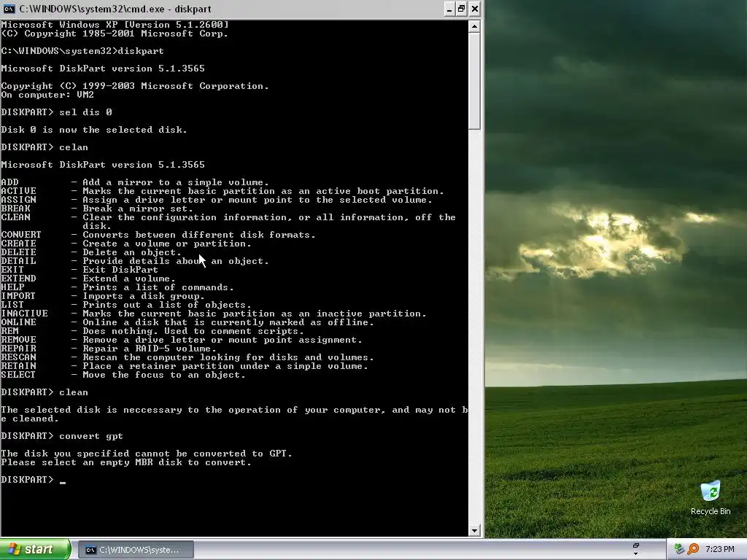This screenshot has width=747, height=560.
Task: Close the cmd.exe diskpart window
Action: pos(474,9)
